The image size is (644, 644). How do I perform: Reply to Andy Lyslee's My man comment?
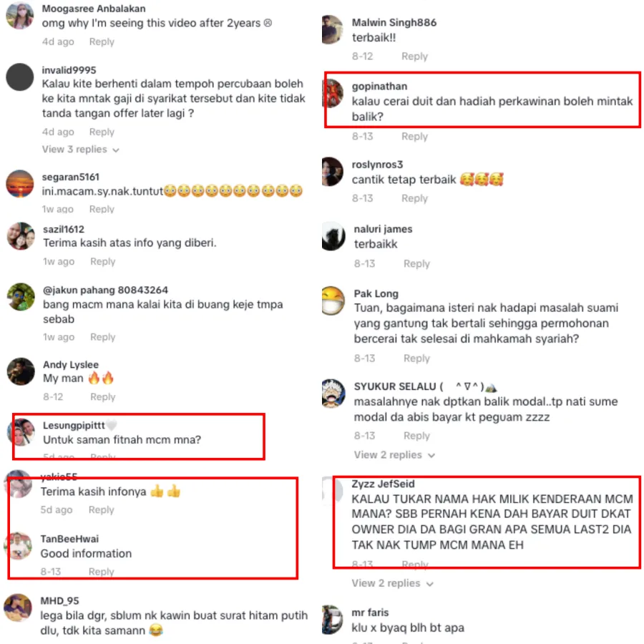(102, 396)
